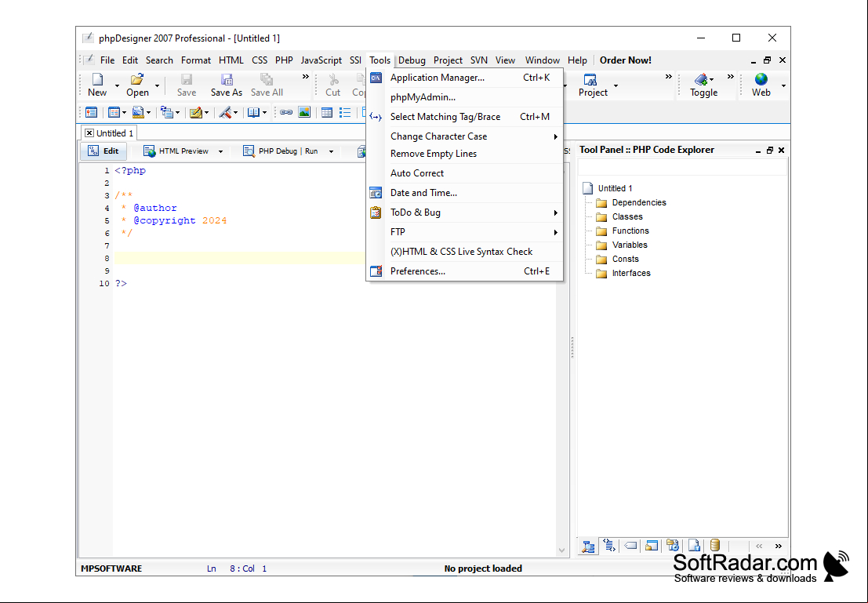
Task: Switch to the Edit view button
Action: 104,151
